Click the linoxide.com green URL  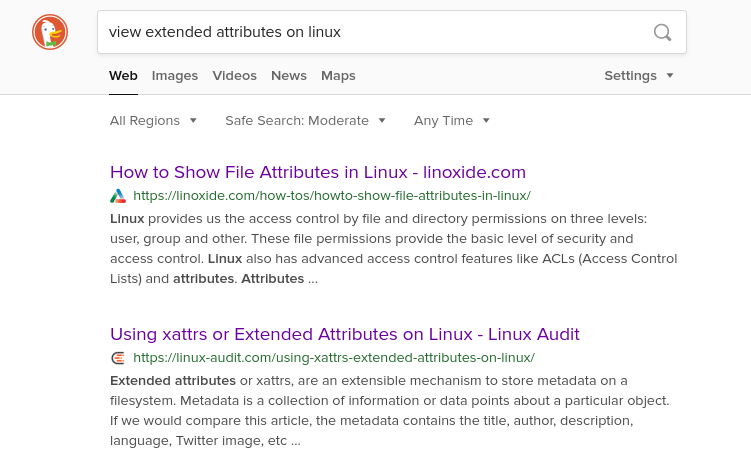pyautogui.click(x=332, y=196)
